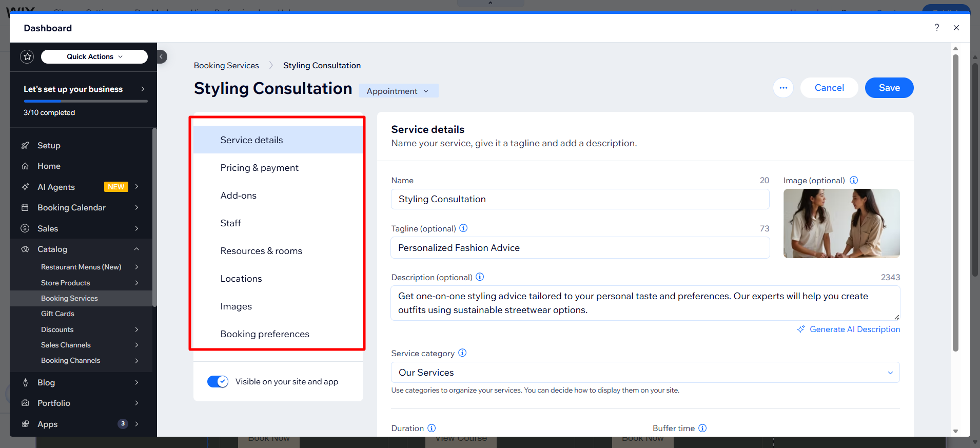Viewport: 980px width, 448px height.
Task: Click the star favorites icon in sidebar
Action: tap(27, 56)
